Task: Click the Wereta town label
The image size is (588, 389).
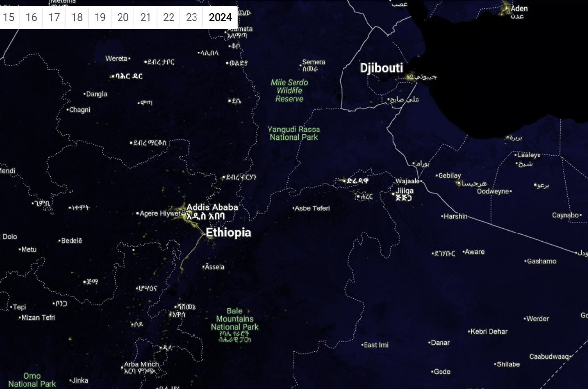Action: tap(116, 59)
